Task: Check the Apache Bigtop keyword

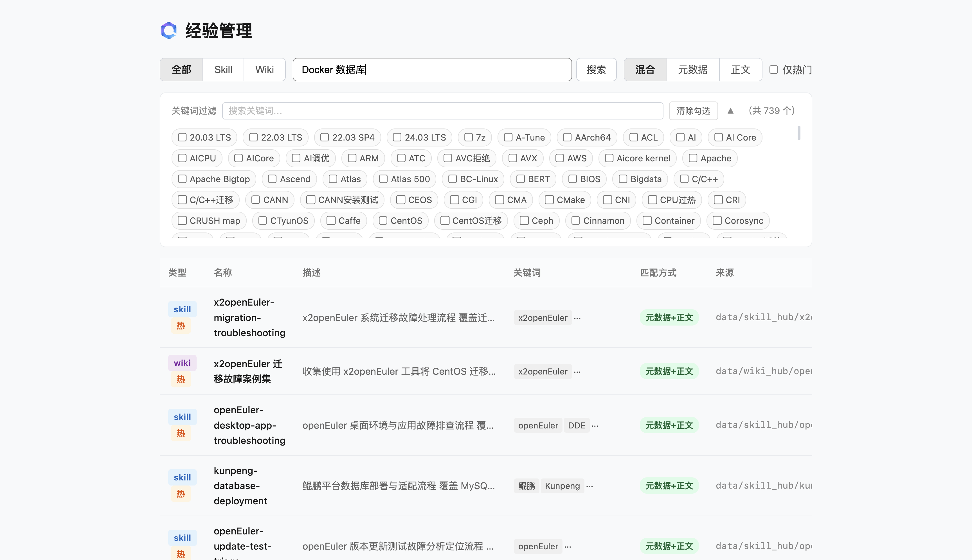Action: click(183, 179)
